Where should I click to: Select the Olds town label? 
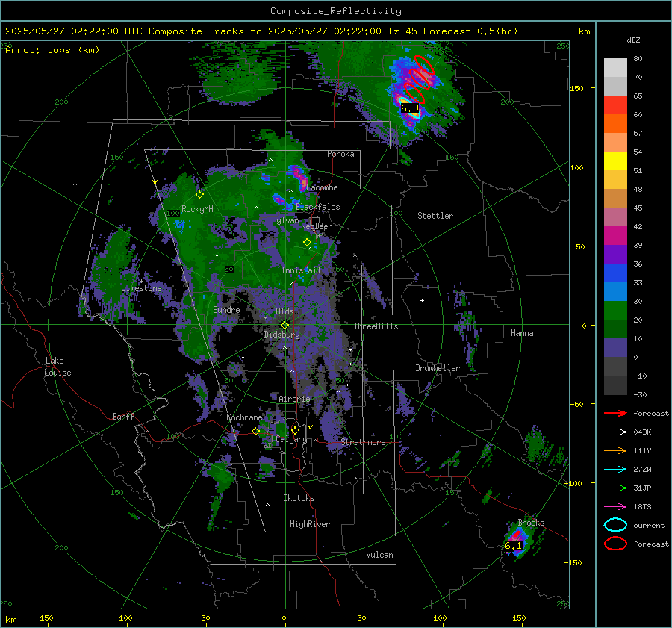[x=284, y=311]
